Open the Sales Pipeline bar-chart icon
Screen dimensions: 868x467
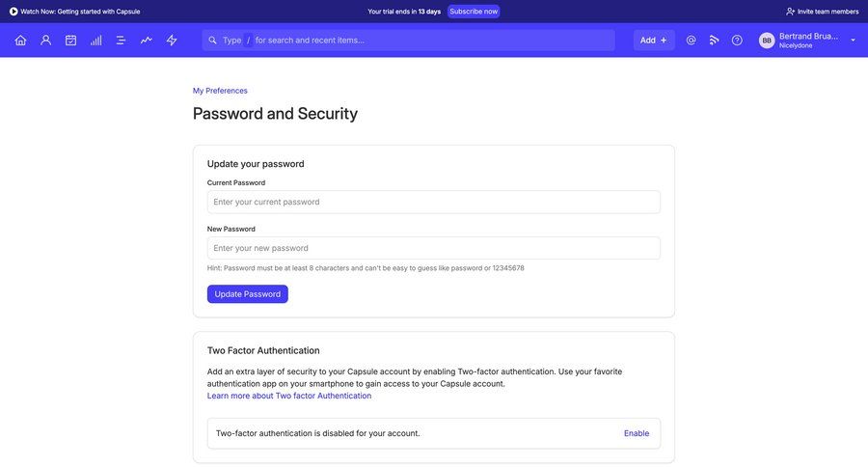pyautogui.click(x=95, y=41)
